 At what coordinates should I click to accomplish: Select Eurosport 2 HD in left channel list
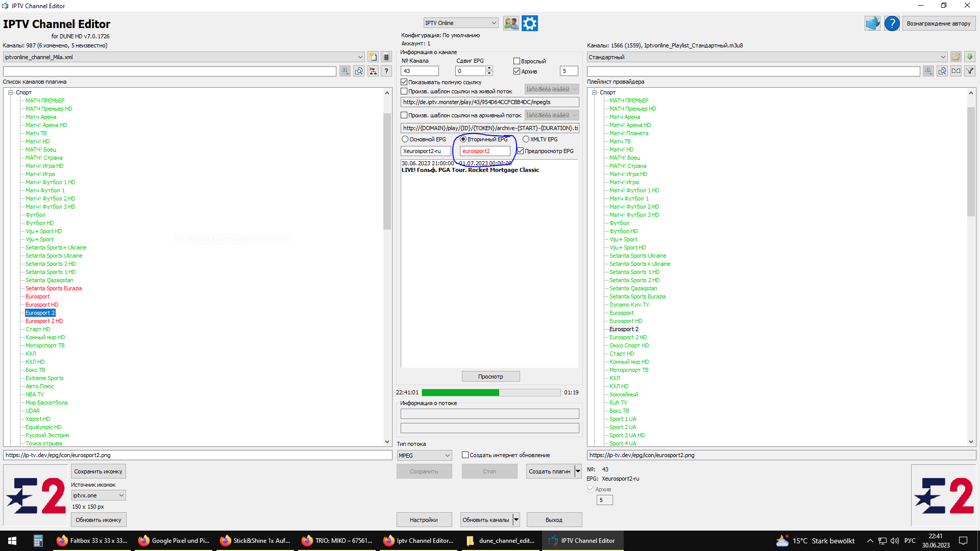coord(44,321)
